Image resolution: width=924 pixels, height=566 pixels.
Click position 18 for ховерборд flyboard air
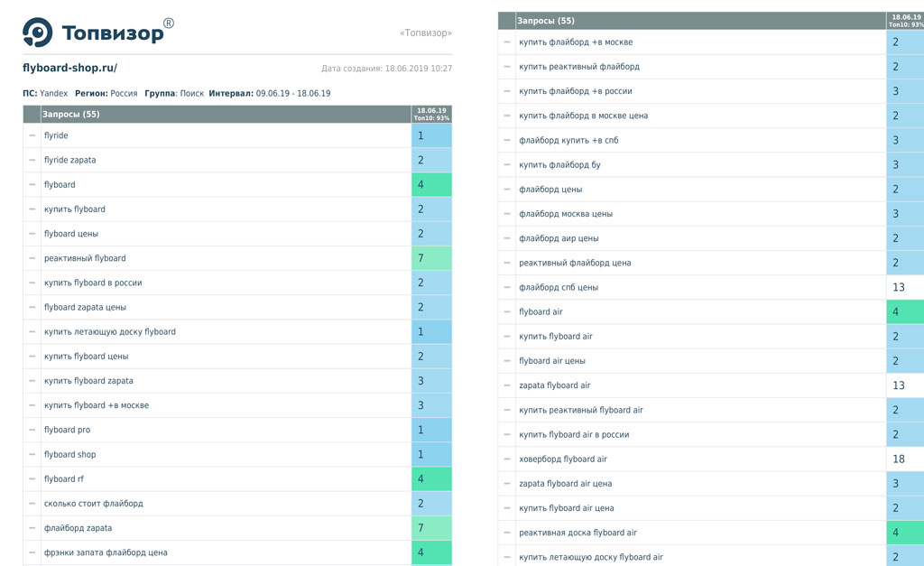pos(904,459)
